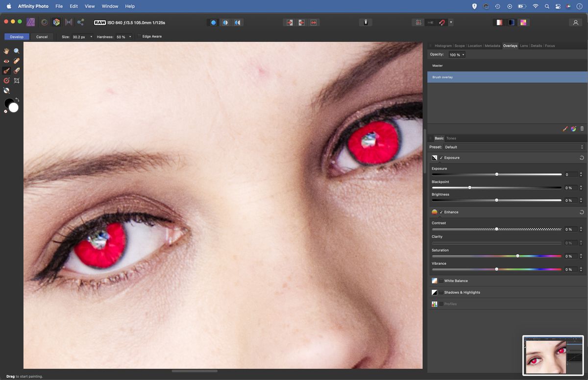
Task: Select the Zoom tool
Action: 16,50
